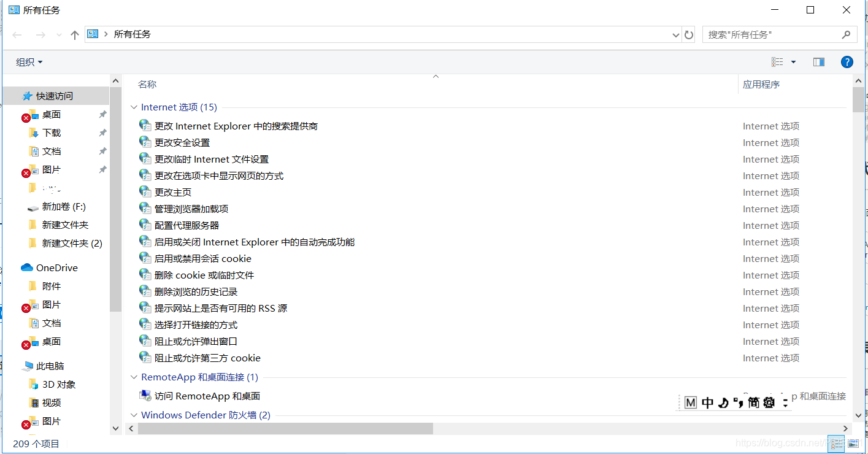The width and height of the screenshot is (868, 454).
Task: Click the 快速访问 star icon
Action: pyautogui.click(x=27, y=96)
